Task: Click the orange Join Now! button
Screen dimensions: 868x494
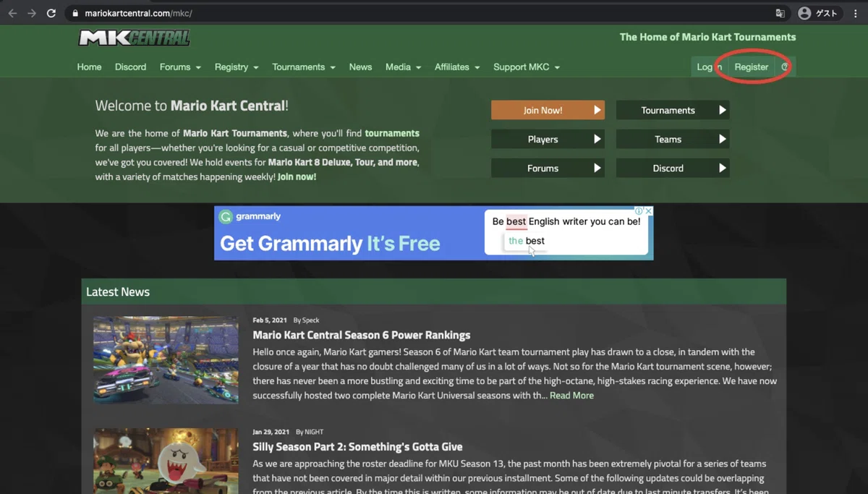Action: click(x=548, y=110)
